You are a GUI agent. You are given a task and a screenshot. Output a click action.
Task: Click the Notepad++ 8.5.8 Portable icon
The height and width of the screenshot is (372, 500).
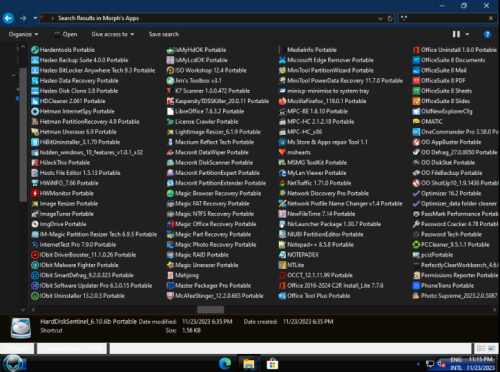[x=282, y=245]
